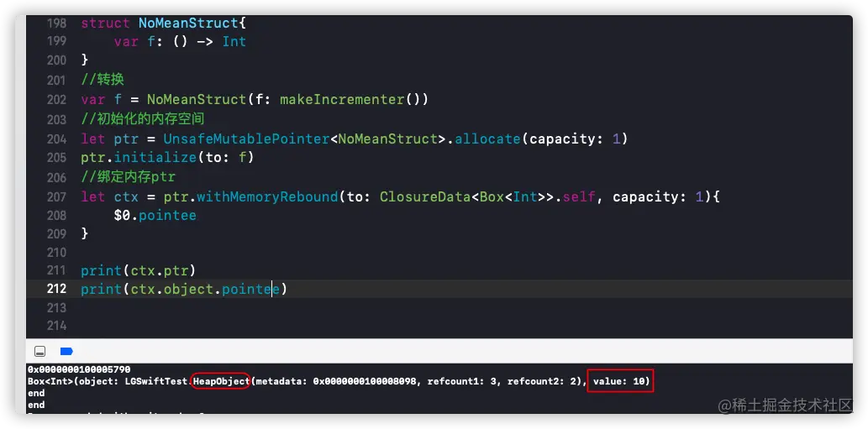Image resolution: width=868 pixels, height=429 pixels.
Task: Click 'refcount2: 2' in console
Action: (x=542, y=381)
